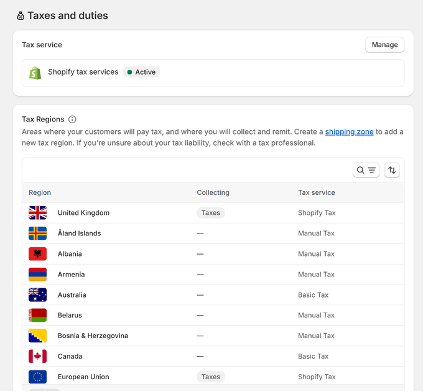This screenshot has width=424, height=392.
Task: Open the shipping zone link
Action: click(x=349, y=132)
